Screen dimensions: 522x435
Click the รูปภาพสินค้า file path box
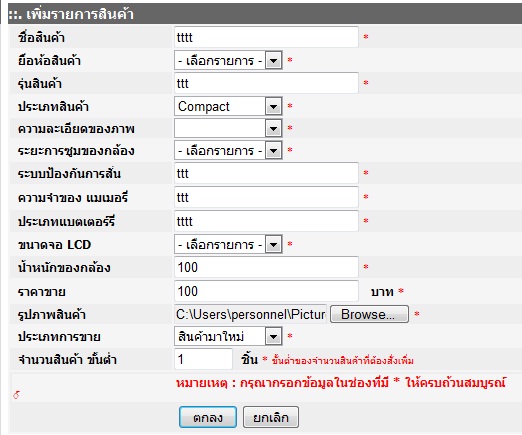pyautogui.click(x=250, y=314)
